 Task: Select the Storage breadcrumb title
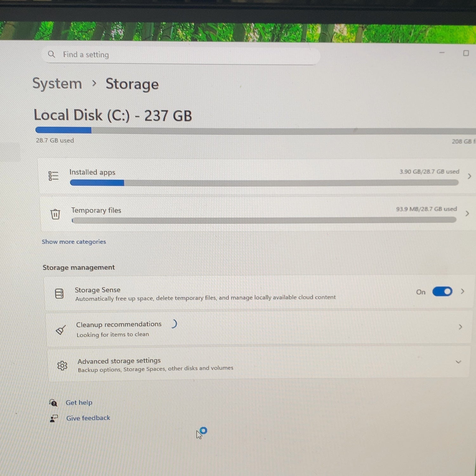pos(132,84)
